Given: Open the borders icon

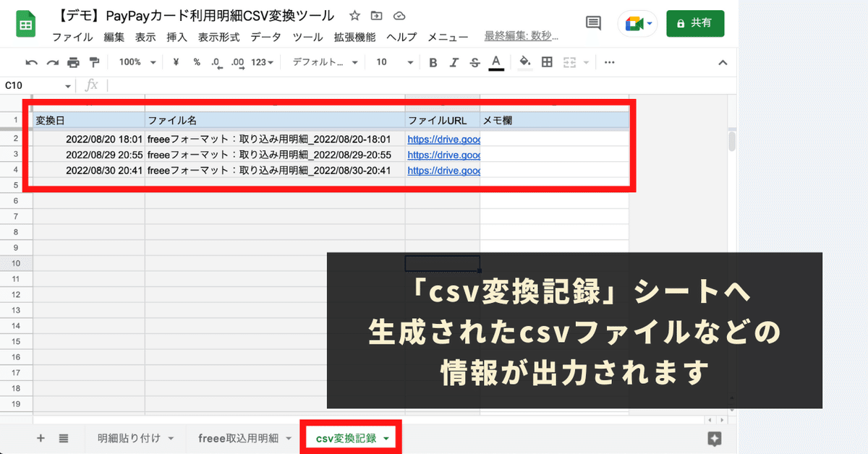Looking at the screenshot, I should pos(547,62).
